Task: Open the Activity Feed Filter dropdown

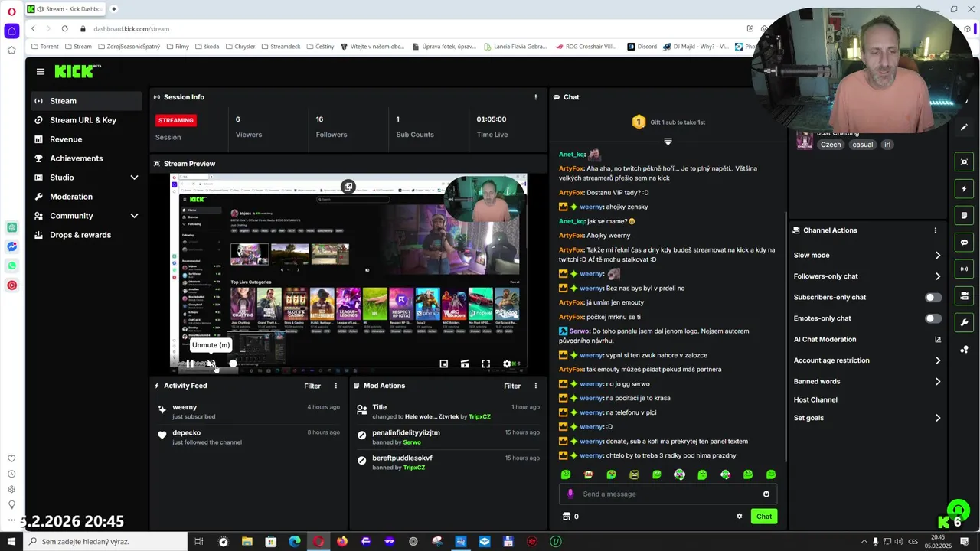Action: [312, 386]
